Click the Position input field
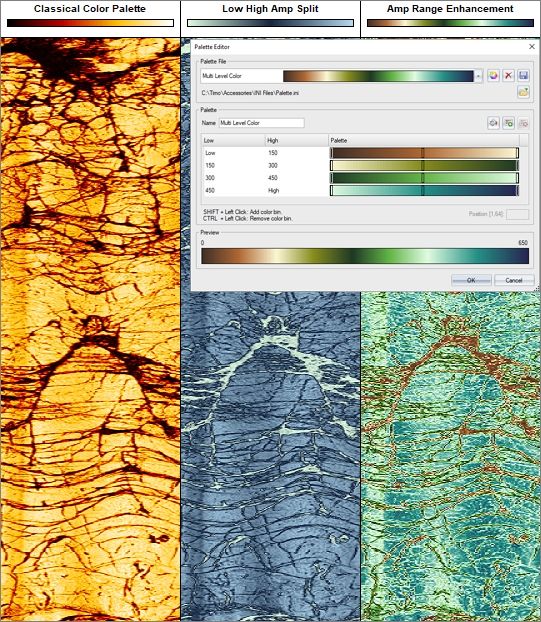 tap(518, 214)
